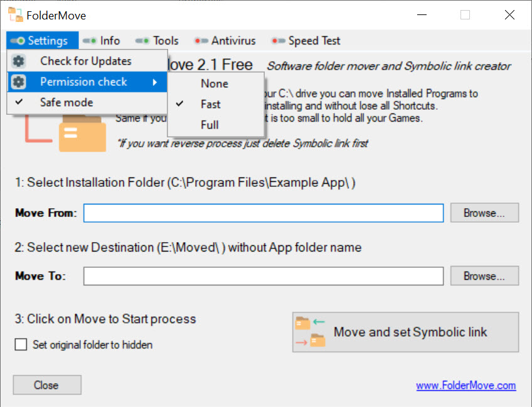Enable Set original folder to hidden
The height and width of the screenshot is (407, 532).
coord(21,344)
